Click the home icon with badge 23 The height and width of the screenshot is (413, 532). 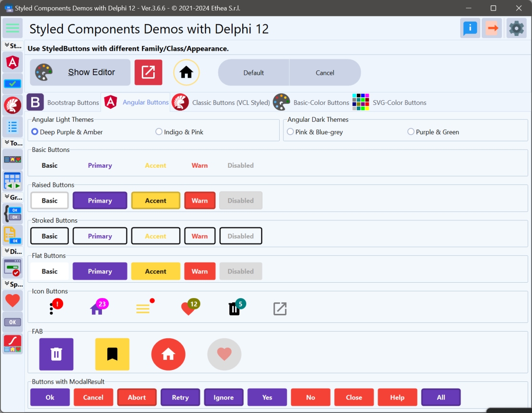pyautogui.click(x=98, y=308)
